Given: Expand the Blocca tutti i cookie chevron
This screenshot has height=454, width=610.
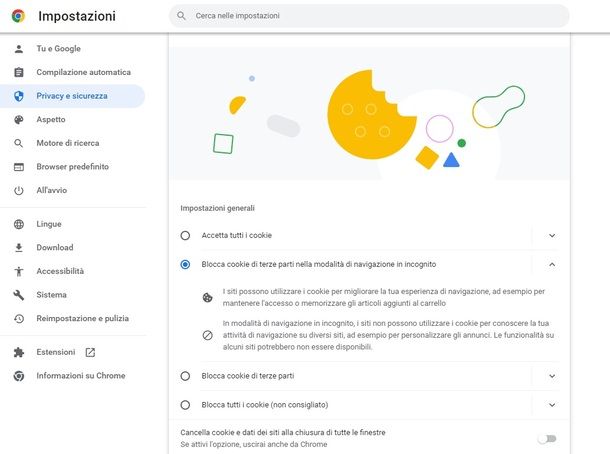Looking at the screenshot, I should point(552,405).
